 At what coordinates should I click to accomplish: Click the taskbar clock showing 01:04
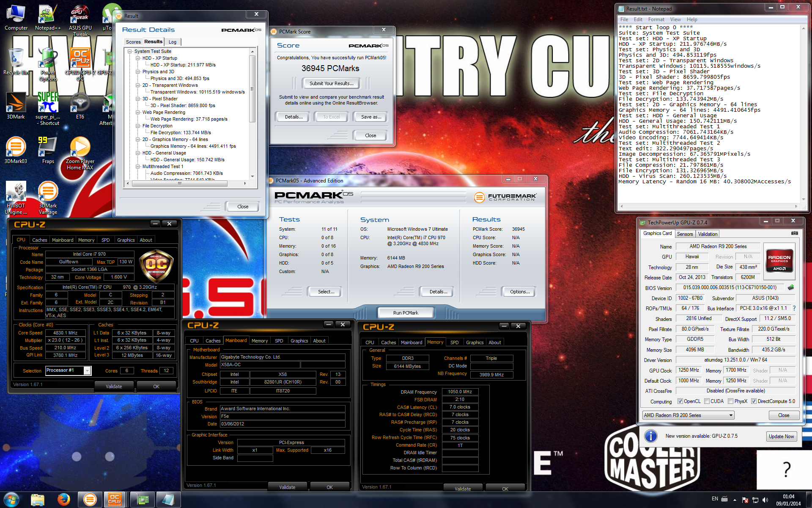(x=788, y=500)
